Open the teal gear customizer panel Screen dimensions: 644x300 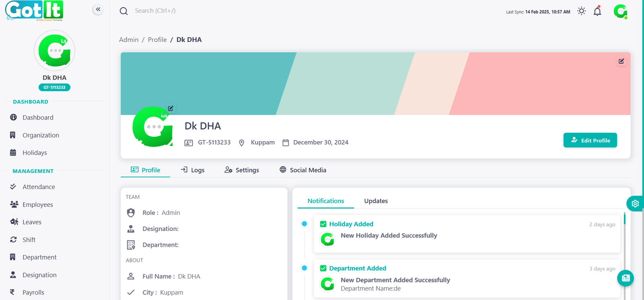[635, 203]
